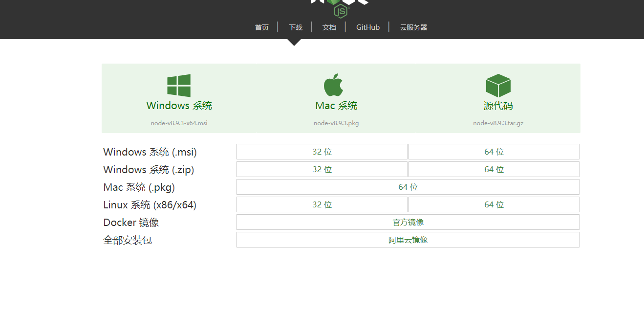Image resolution: width=644 pixels, height=315 pixels.
Task: Click the Windows 系统 (.zip) row label
Action: (x=149, y=170)
